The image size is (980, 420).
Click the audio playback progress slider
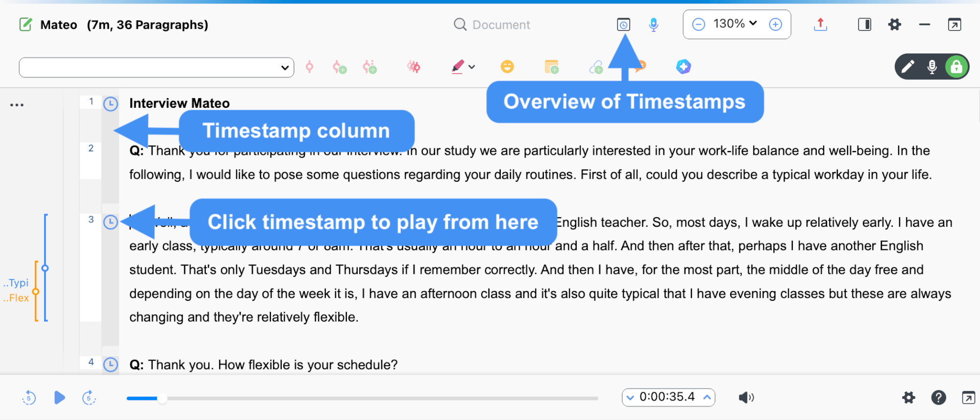tap(362, 398)
